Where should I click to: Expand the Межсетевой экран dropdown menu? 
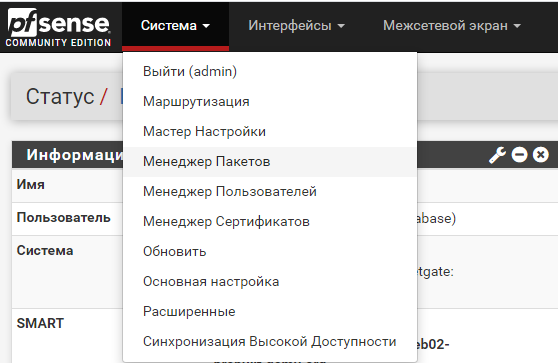coord(452,26)
